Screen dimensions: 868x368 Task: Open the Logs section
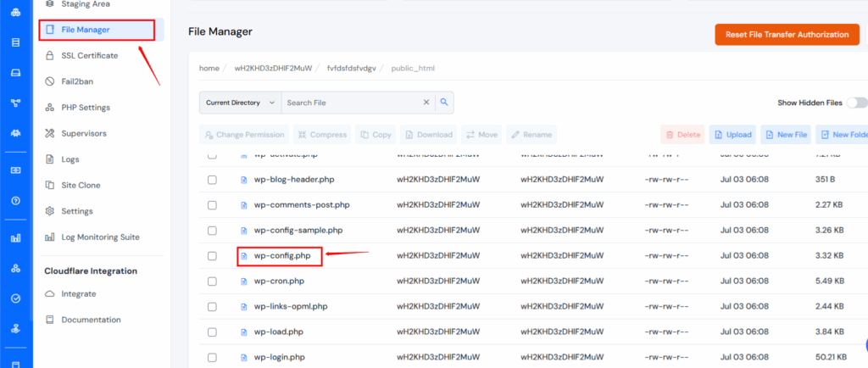coord(70,159)
